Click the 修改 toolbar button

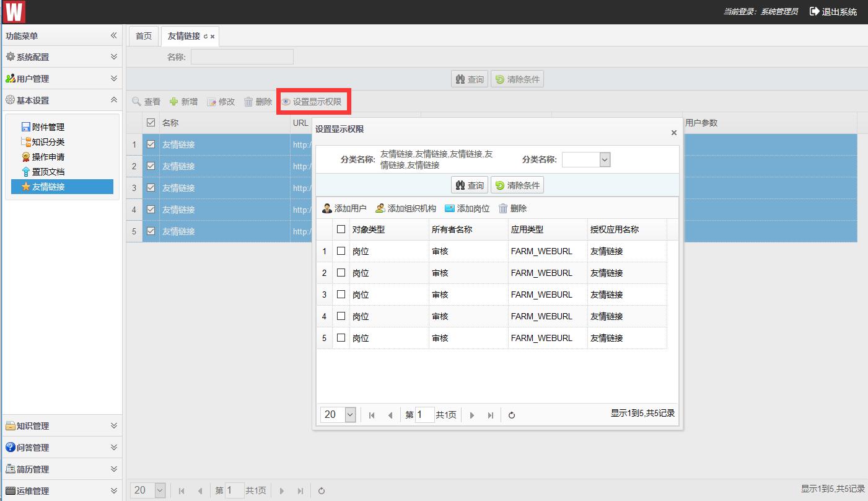pos(221,102)
